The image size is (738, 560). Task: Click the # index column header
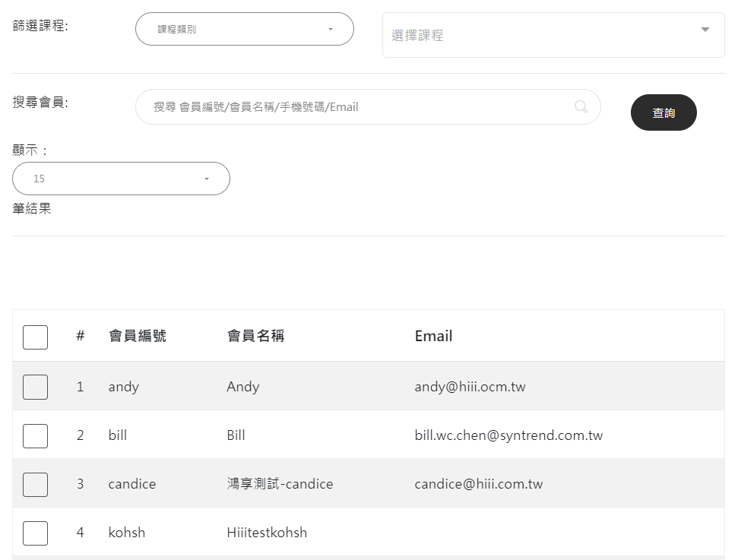80,336
